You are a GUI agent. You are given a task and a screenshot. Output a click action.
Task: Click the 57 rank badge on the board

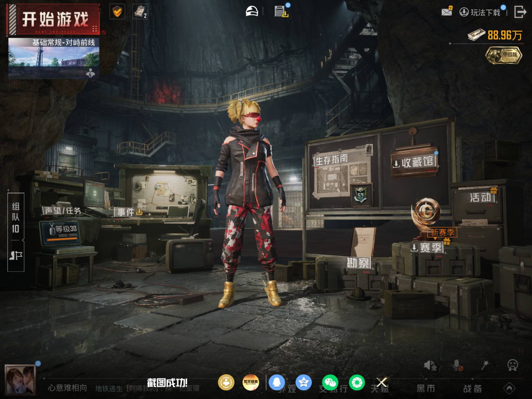point(361,195)
